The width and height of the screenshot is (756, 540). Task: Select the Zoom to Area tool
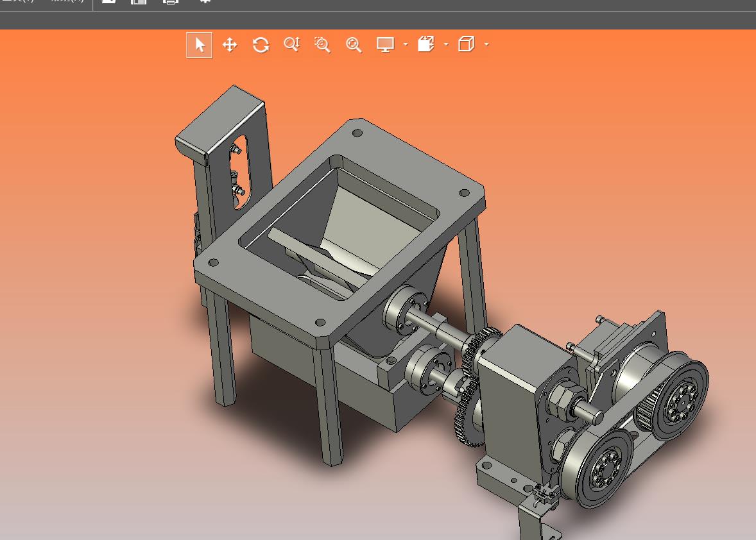[323, 44]
